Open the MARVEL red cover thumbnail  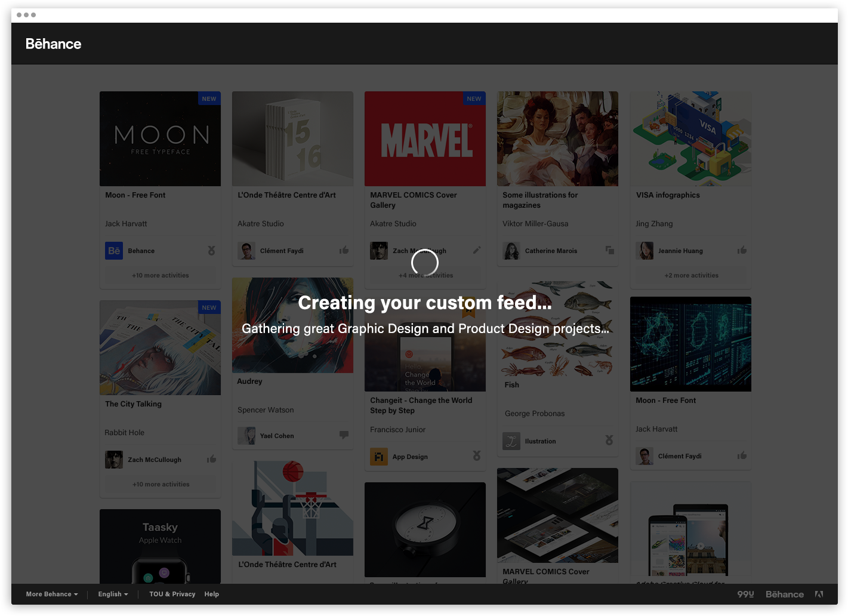[425, 138]
